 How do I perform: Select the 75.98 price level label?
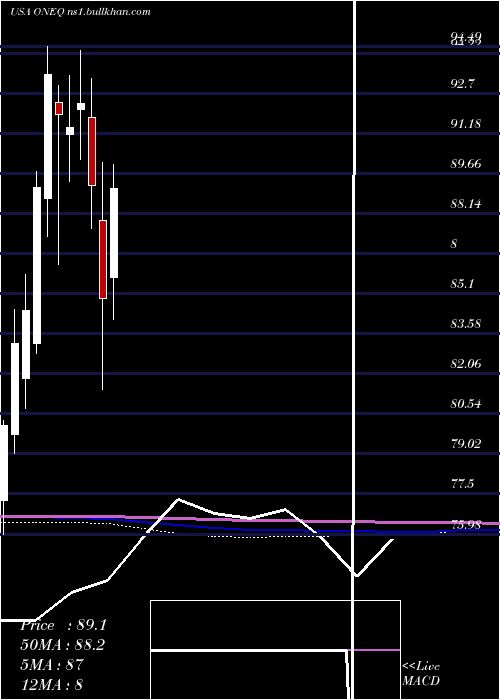tap(466, 524)
